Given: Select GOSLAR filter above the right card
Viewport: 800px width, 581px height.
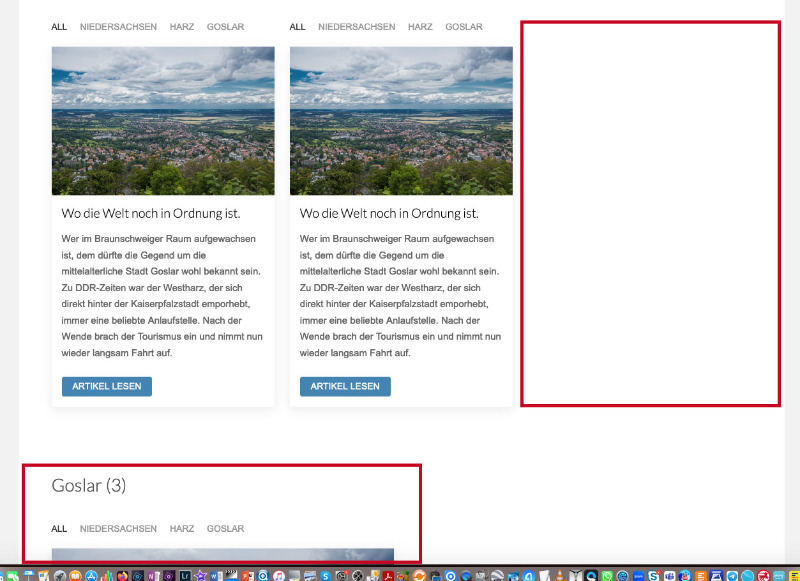Looking at the screenshot, I should tap(463, 27).
